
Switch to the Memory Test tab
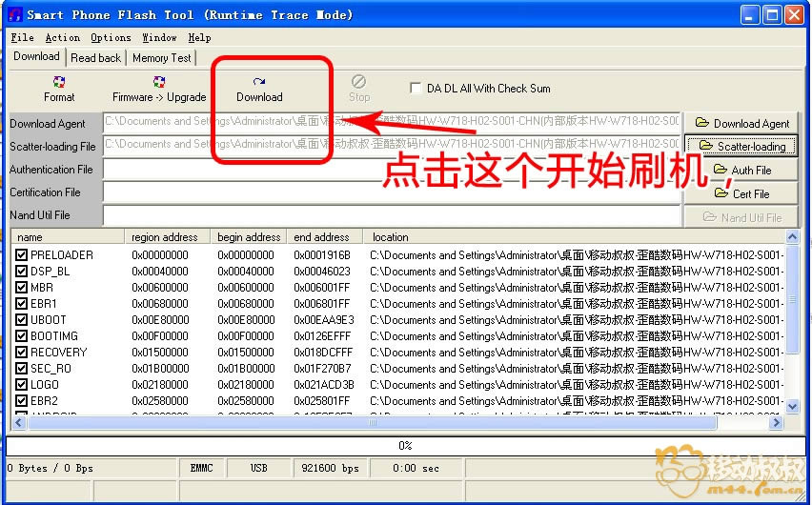162,58
